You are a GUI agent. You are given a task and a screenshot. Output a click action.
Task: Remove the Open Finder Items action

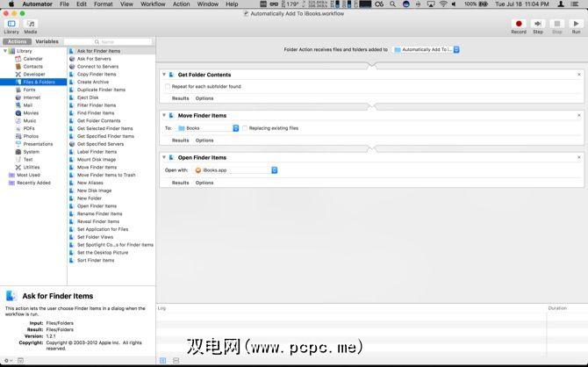point(579,157)
